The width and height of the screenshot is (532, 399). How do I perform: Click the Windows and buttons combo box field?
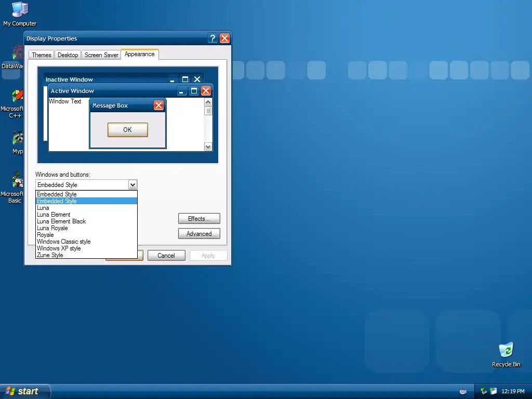point(86,185)
